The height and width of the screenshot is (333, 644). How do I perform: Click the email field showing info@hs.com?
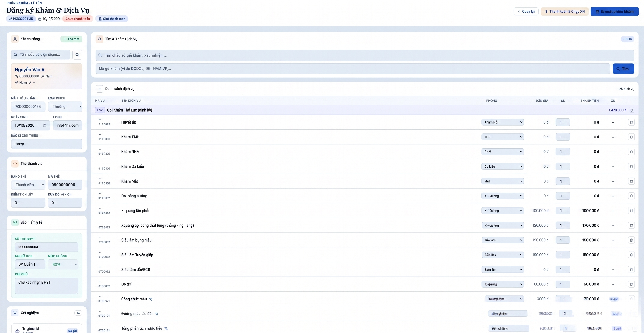click(x=67, y=125)
